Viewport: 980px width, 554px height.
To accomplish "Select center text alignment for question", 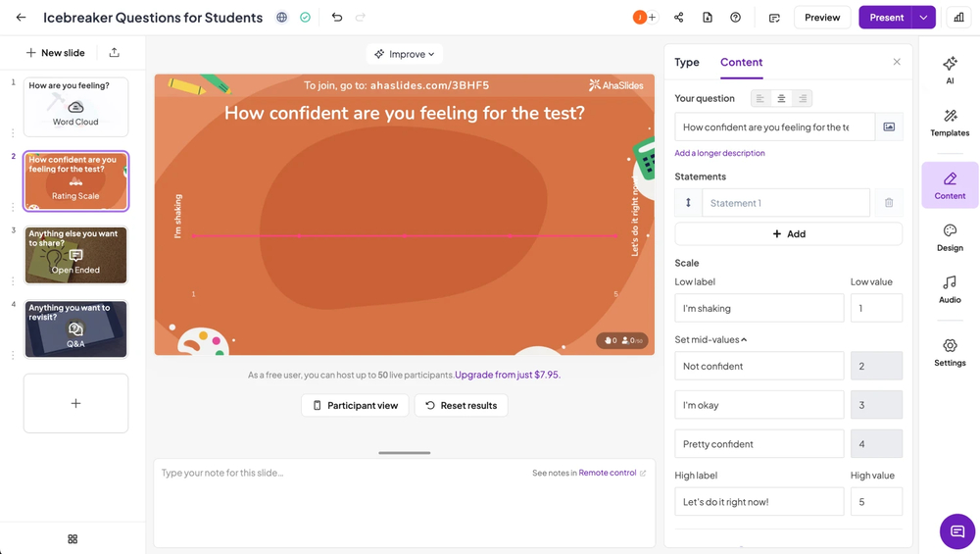I will (x=781, y=98).
